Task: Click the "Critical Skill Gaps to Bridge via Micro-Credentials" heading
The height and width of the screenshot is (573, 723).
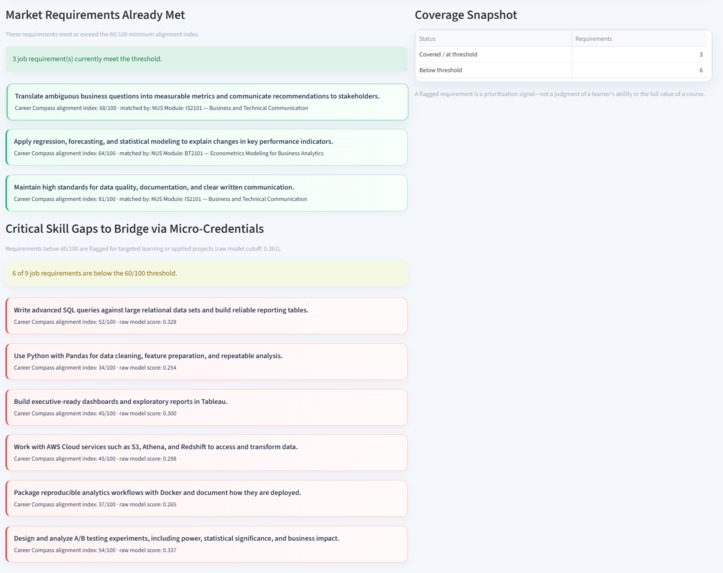Action: pyautogui.click(x=135, y=229)
